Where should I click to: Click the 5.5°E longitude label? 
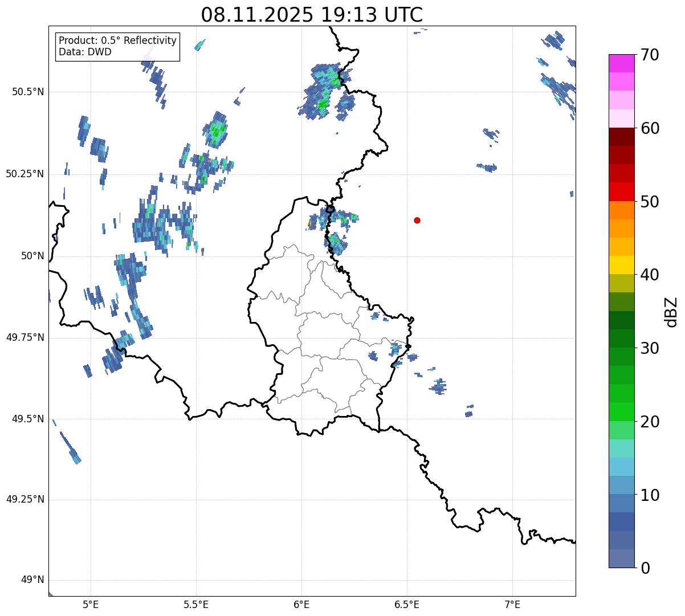tap(196, 604)
